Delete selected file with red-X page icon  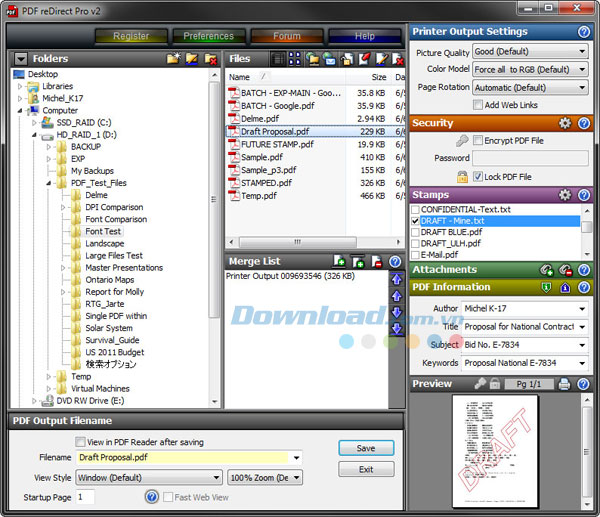(398, 59)
